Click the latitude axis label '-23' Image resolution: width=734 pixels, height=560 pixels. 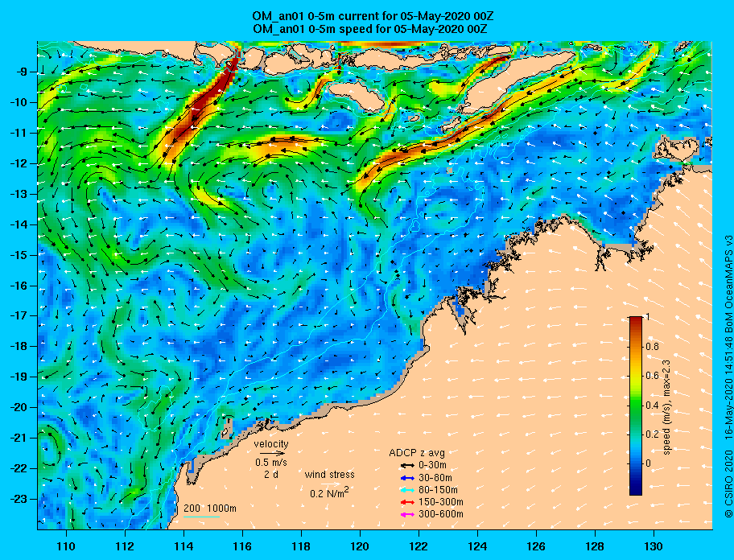[x=20, y=499]
